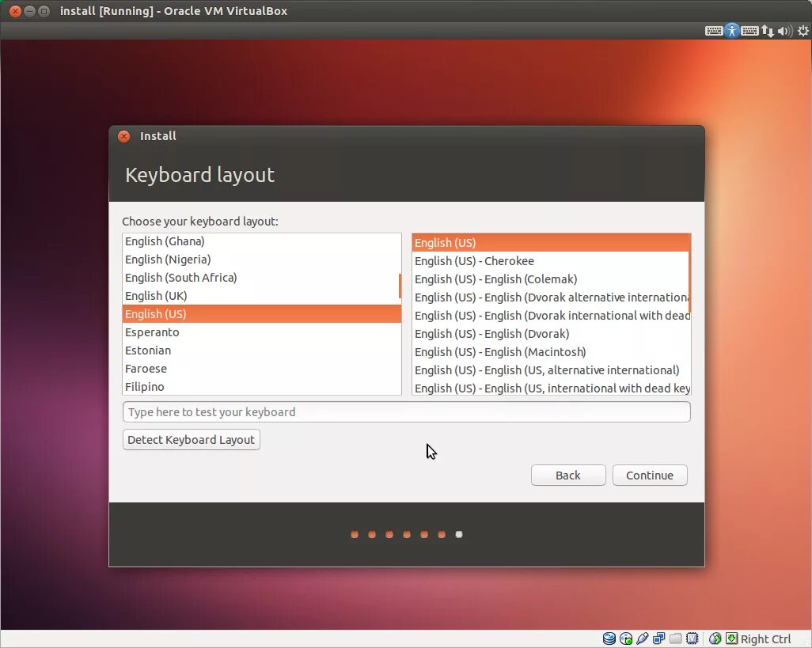This screenshot has width=812, height=648.
Task: Choose English (UK) in the language list
Action: coord(261,296)
